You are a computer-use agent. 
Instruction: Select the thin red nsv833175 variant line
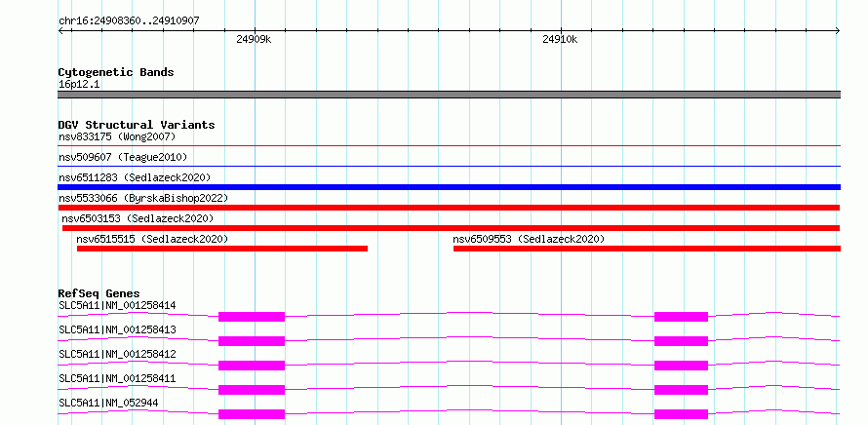449,146
